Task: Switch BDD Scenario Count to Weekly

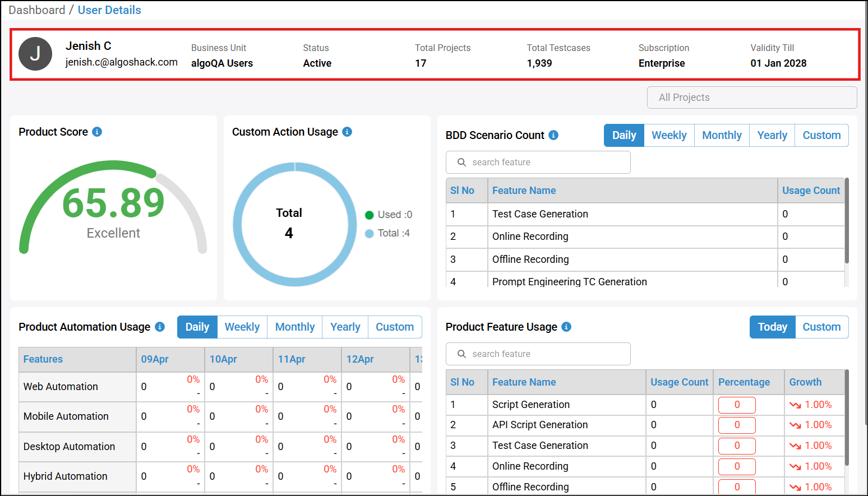Action: click(x=669, y=135)
